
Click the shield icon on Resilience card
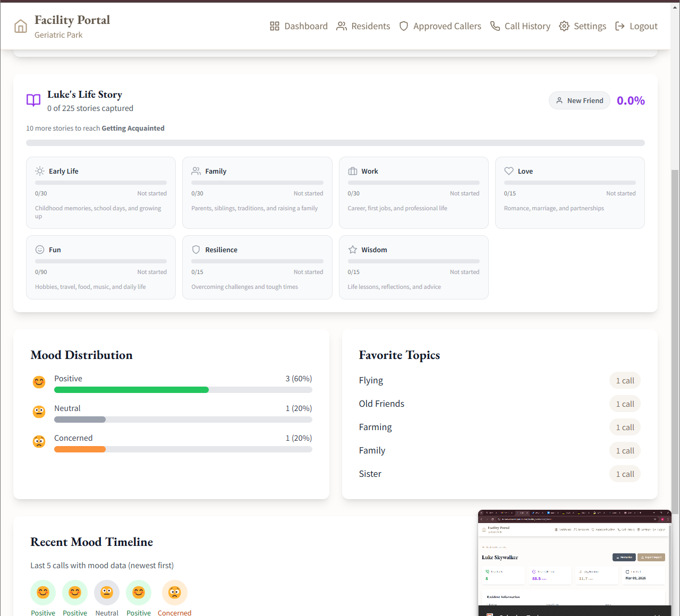click(196, 250)
